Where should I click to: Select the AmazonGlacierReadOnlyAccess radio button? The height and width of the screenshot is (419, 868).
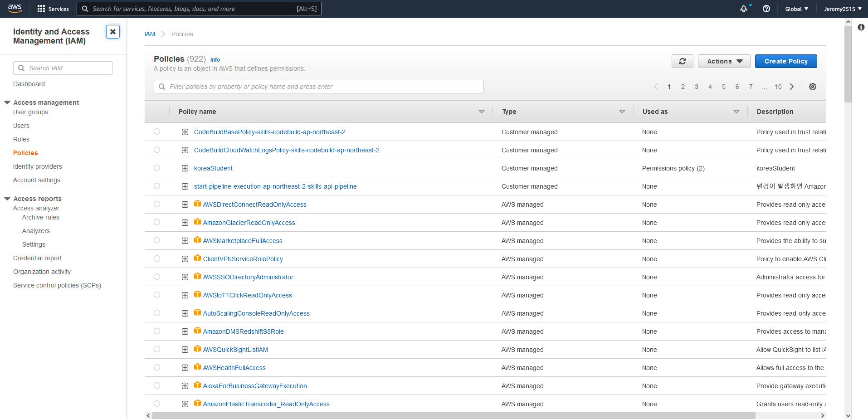coord(157,222)
